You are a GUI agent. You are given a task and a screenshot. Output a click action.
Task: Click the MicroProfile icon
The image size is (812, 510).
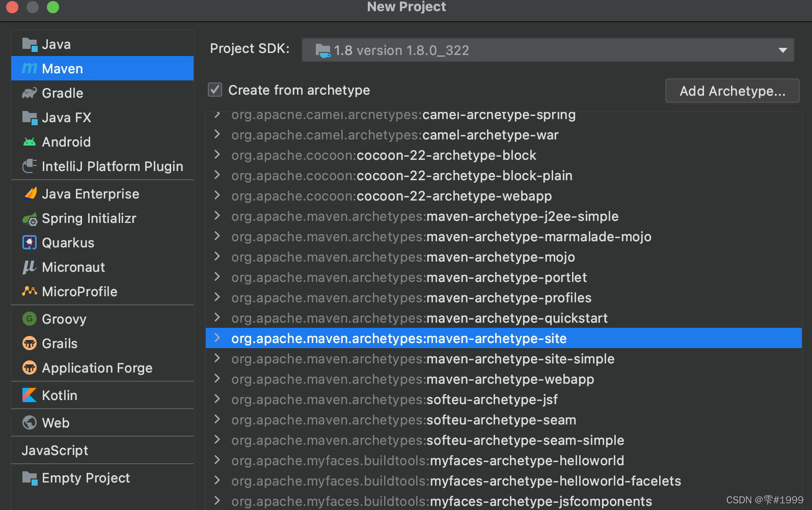point(30,291)
